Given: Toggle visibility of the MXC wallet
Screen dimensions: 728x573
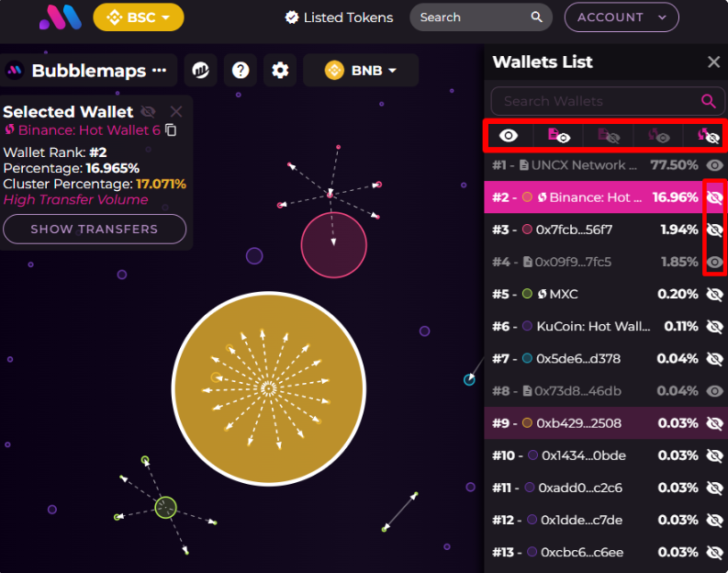Looking at the screenshot, I should point(714,295).
